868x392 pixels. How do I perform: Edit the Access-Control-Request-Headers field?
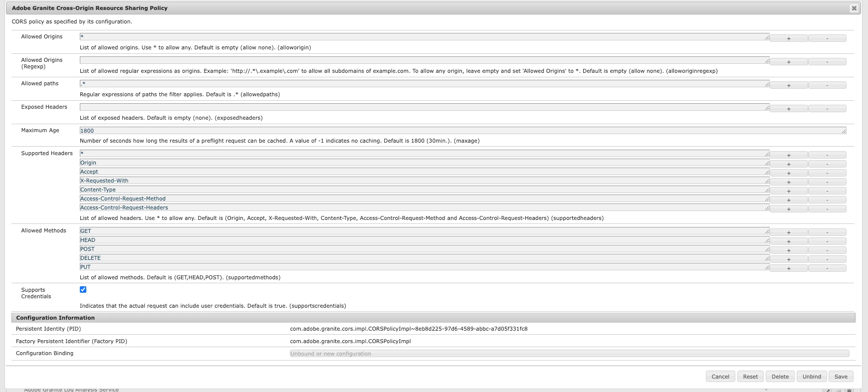coord(425,207)
